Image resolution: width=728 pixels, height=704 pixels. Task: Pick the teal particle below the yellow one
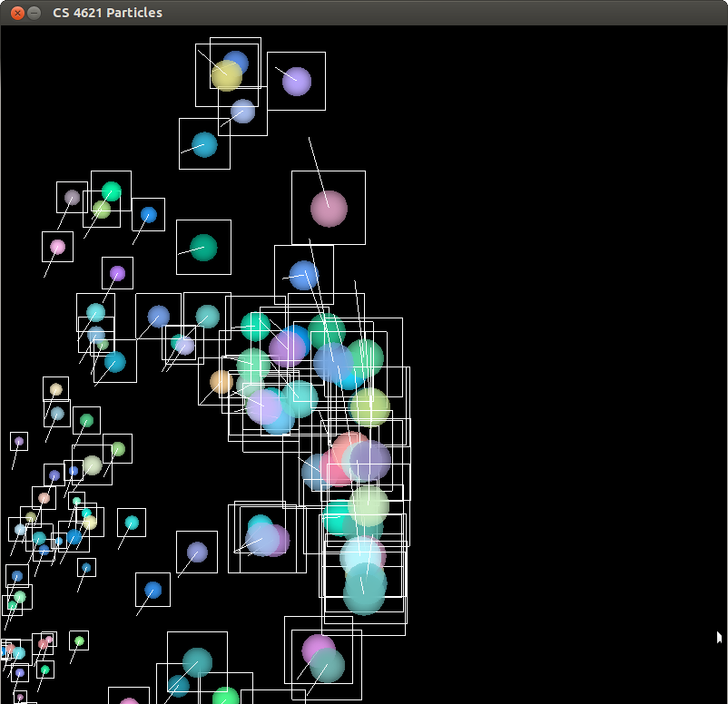click(x=204, y=144)
